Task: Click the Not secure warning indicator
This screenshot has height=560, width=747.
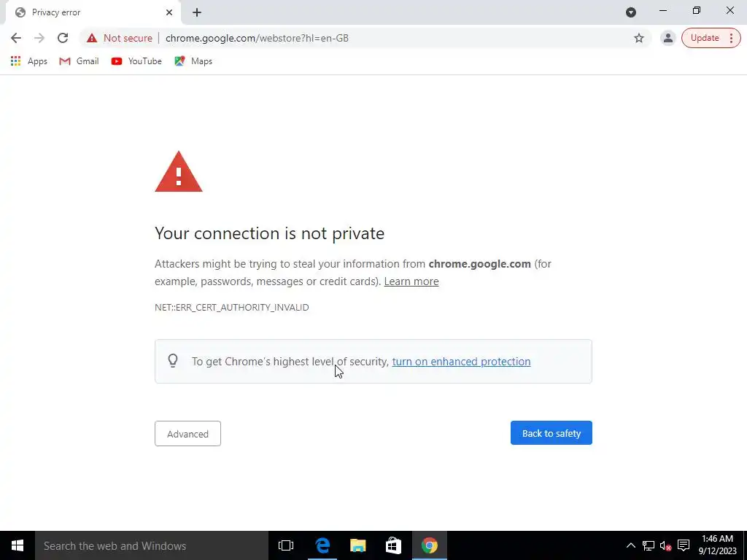Action: click(120, 38)
